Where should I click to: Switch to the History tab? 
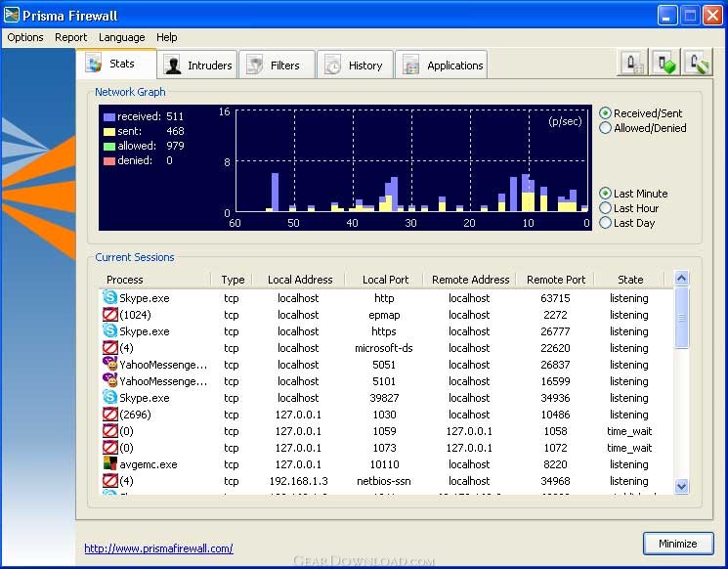pyautogui.click(x=355, y=66)
